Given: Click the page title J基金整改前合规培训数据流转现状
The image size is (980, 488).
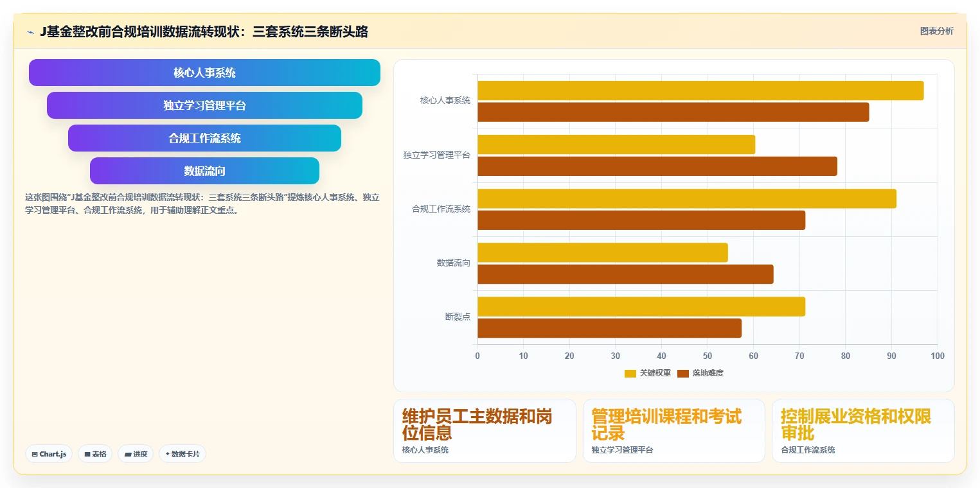Looking at the screenshot, I should (x=204, y=31).
